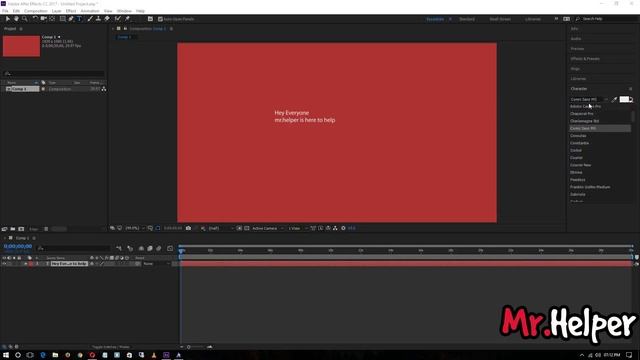Open the Graph Editor in timeline
This screenshot has width=640, height=360.
coord(170,248)
